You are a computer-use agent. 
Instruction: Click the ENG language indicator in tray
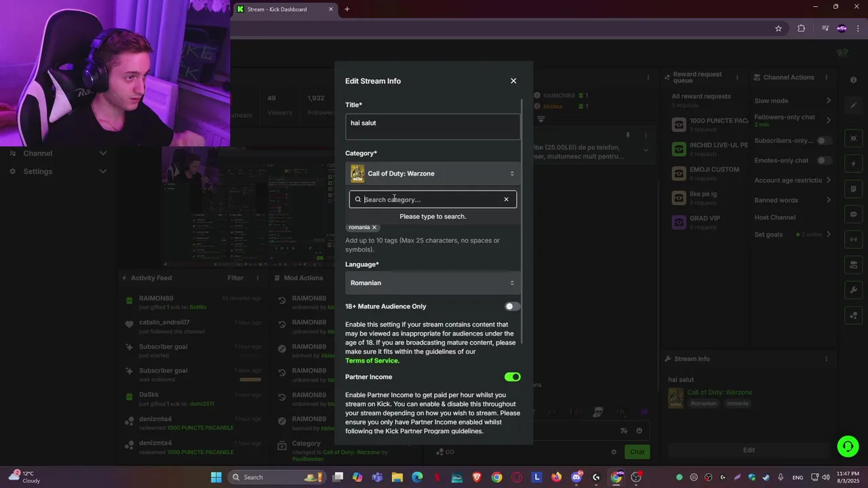(797, 477)
